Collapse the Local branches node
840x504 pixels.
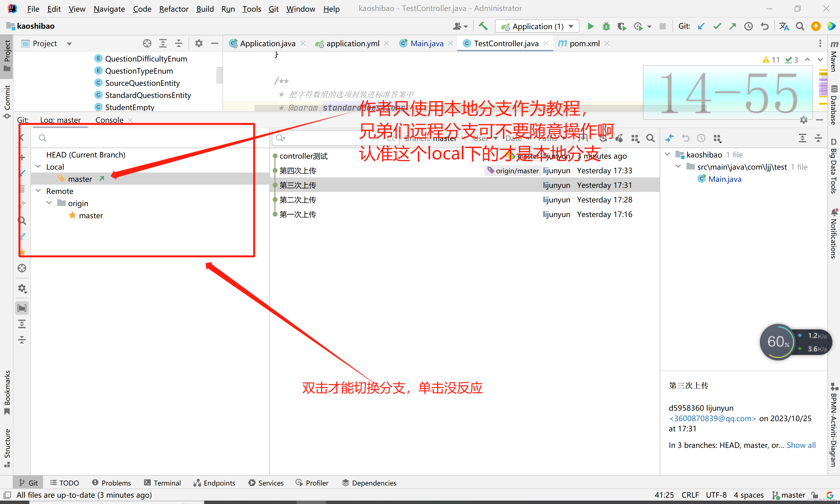(x=38, y=166)
